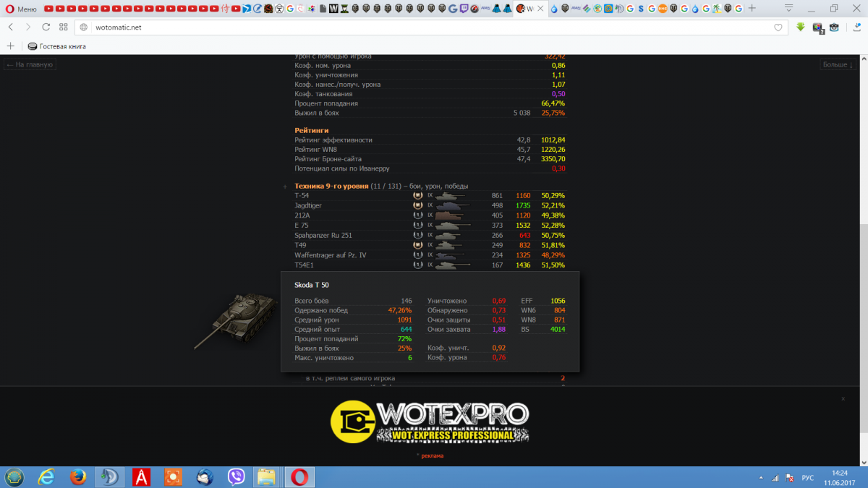Open the orange screenshot app in taskbar
The image size is (868, 488).
tap(174, 477)
